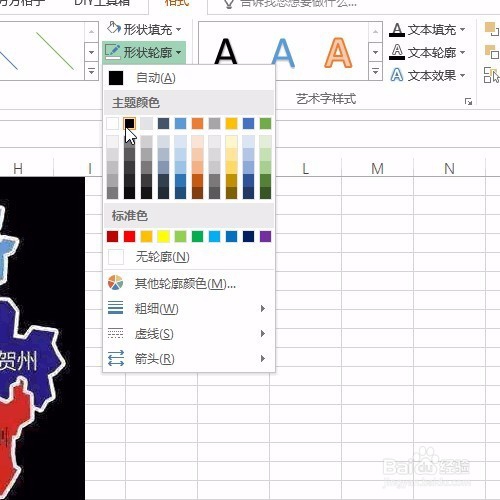Click the Text Fill A icon

coord(397,30)
